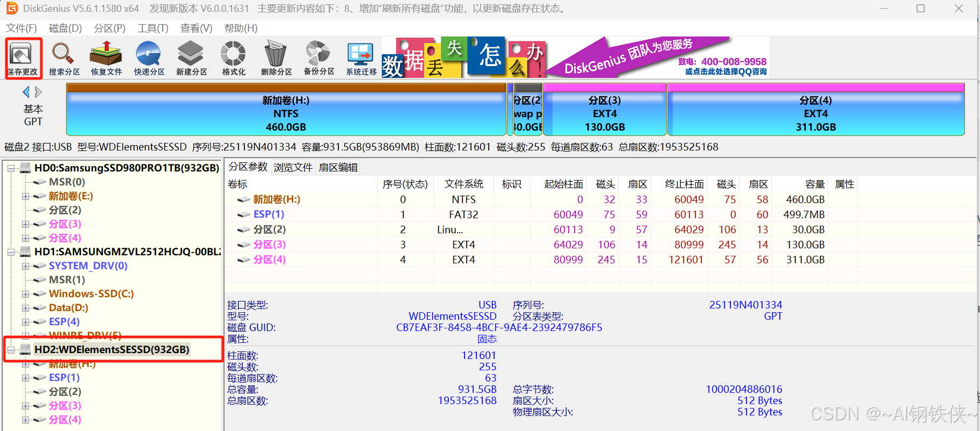Go to next disk with right arrow
980x431 pixels.
pos(38,92)
